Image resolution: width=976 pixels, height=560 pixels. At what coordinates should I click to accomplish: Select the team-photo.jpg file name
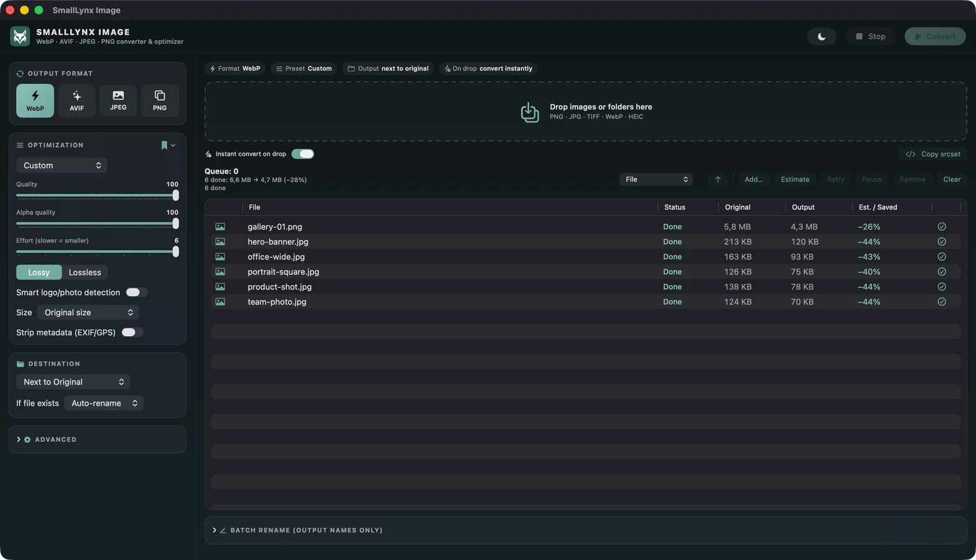pos(277,302)
